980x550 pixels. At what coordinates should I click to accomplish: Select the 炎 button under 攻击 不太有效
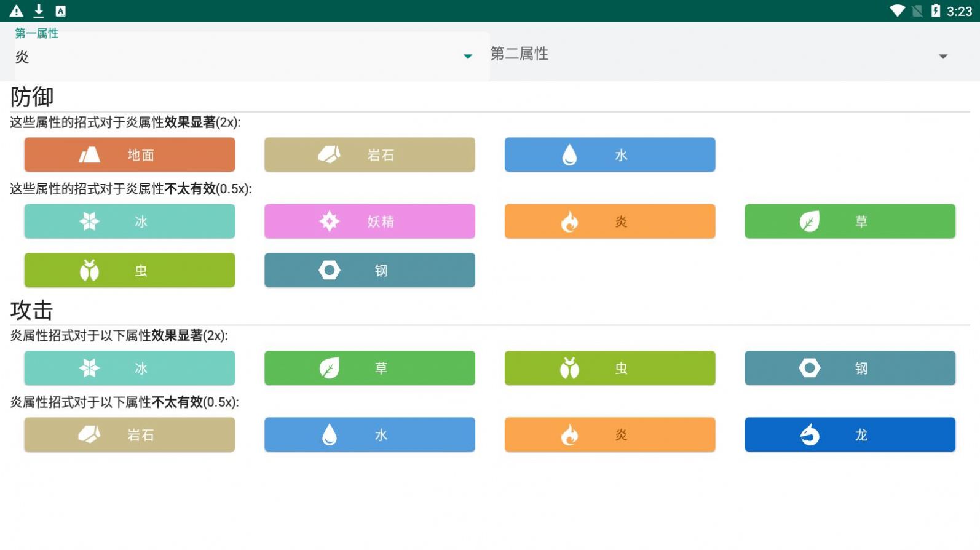click(x=610, y=435)
